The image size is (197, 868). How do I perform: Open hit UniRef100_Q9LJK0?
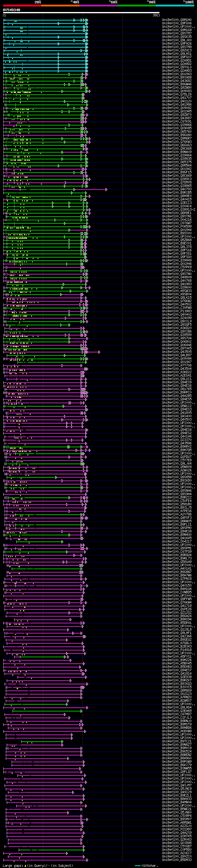click(177, 40)
